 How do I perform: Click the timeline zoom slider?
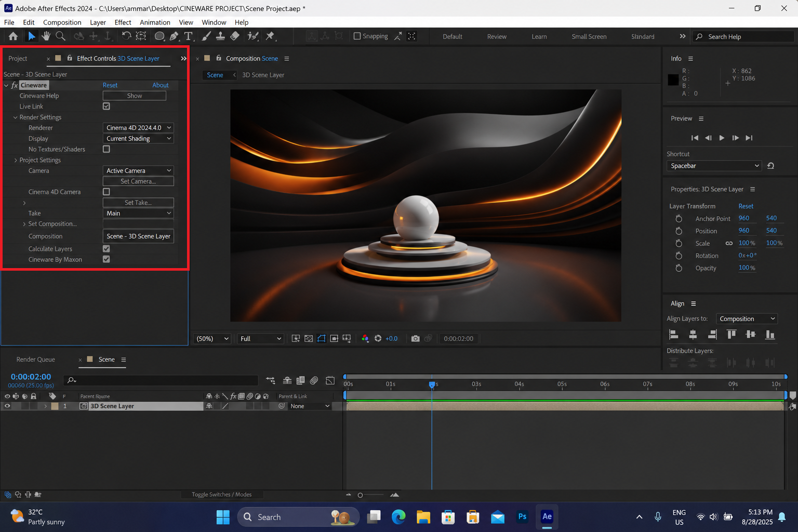click(x=360, y=495)
